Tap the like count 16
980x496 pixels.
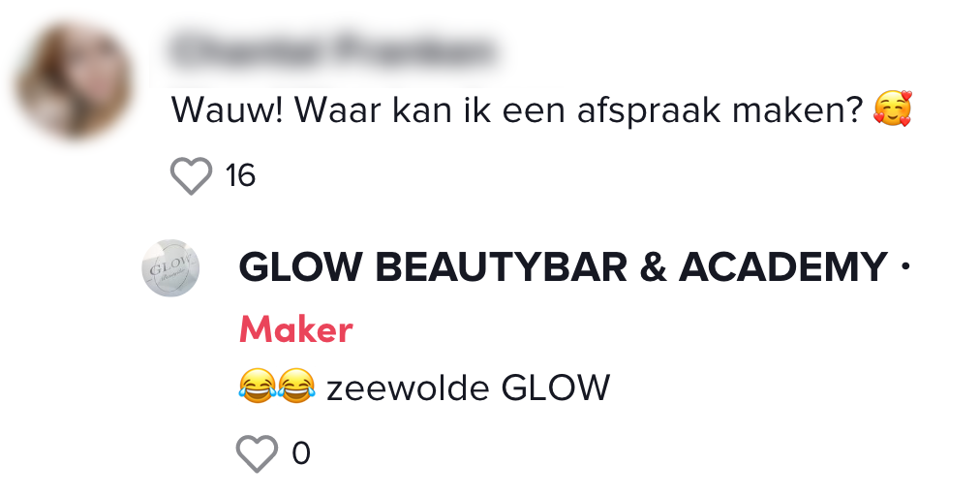point(240,175)
